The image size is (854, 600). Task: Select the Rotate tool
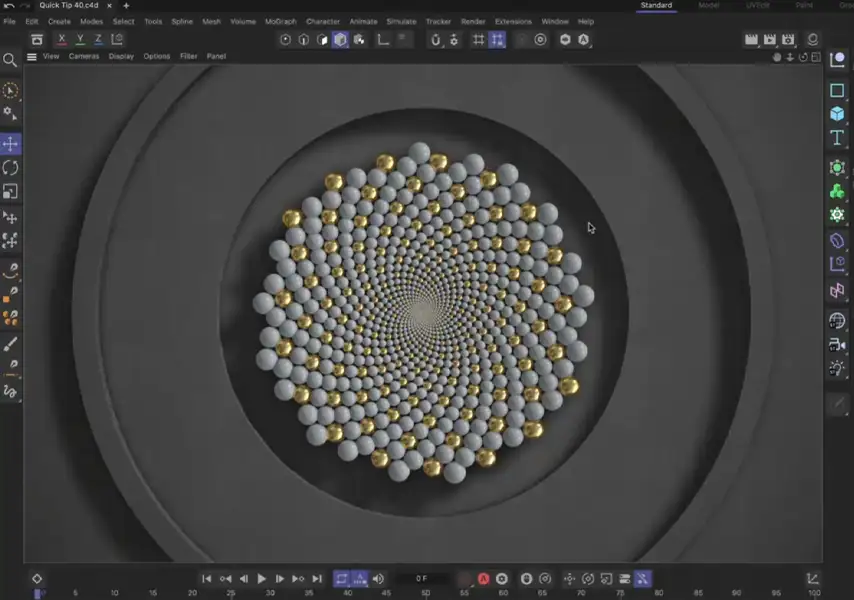[11, 166]
